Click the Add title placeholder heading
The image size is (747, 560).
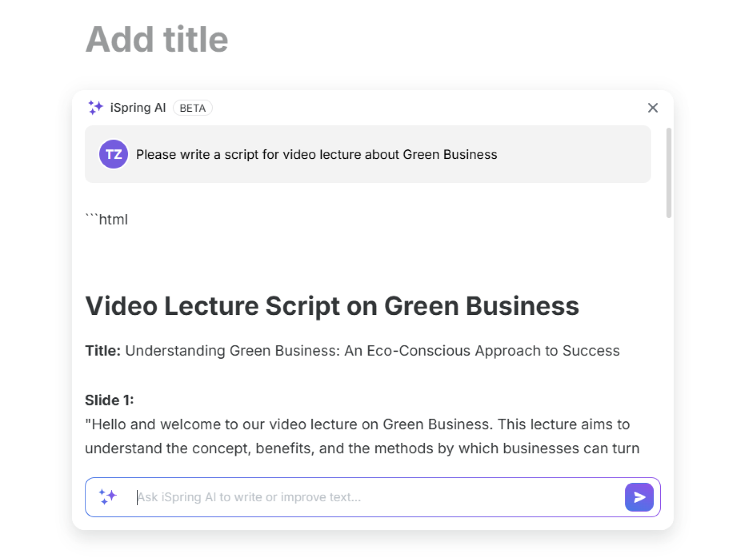coord(157,39)
